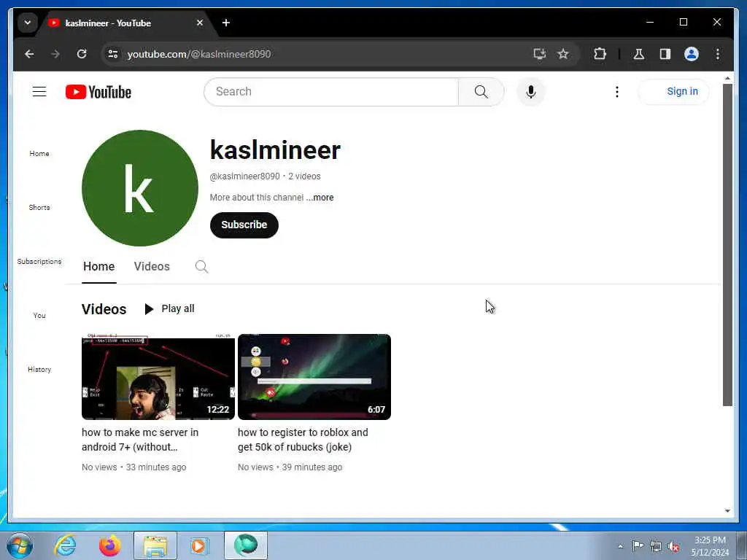Open Chrome Labs flask icon
The image size is (747, 560).
tap(639, 54)
